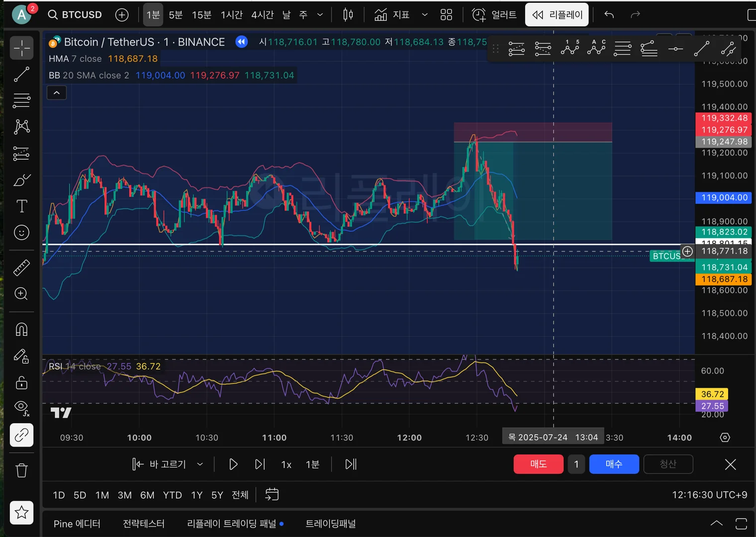Pick the ruler measure tool
The width and height of the screenshot is (756, 537).
tap(21, 268)
